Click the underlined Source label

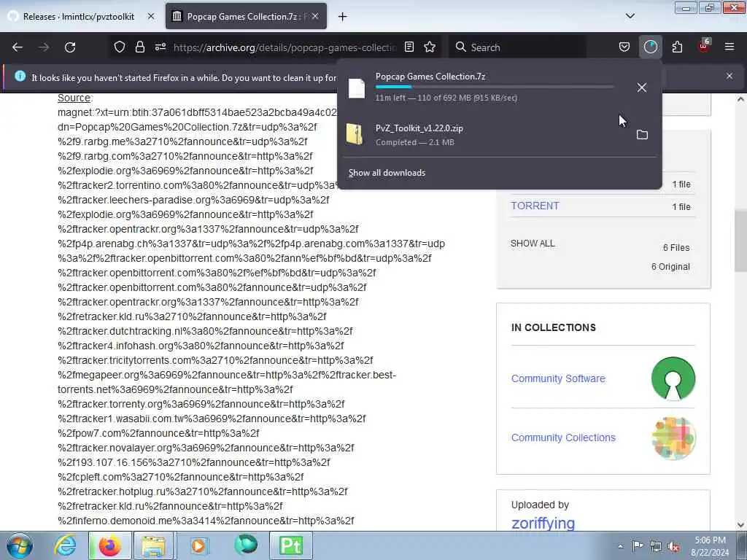tap(74, 98)
